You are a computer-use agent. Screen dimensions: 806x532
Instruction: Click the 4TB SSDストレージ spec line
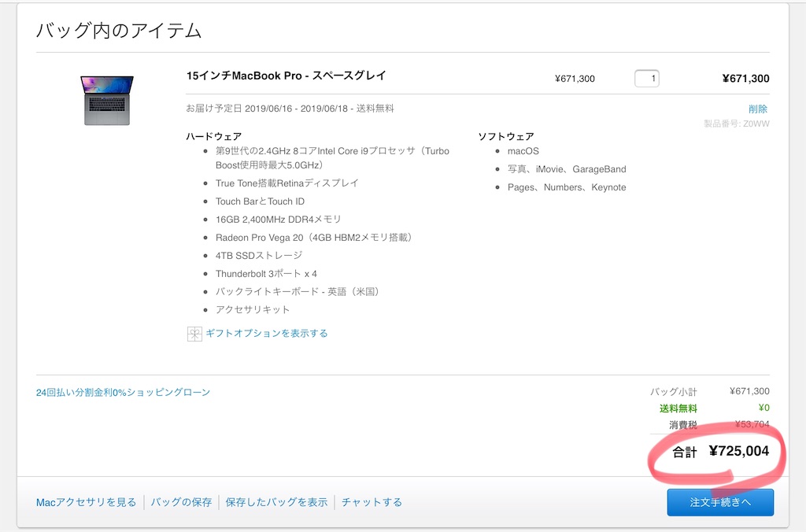259,256
